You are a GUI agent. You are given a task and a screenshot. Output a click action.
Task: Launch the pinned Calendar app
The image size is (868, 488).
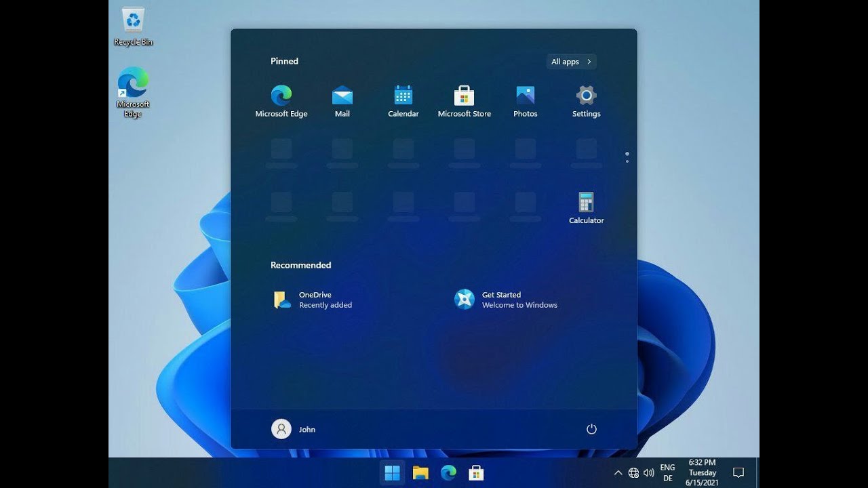click(403, 102)
